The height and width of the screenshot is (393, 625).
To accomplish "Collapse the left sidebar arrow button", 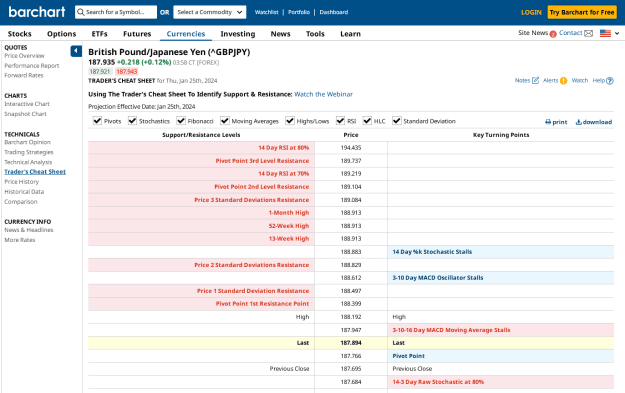I will pyautogui.click(x=76, y=51).
